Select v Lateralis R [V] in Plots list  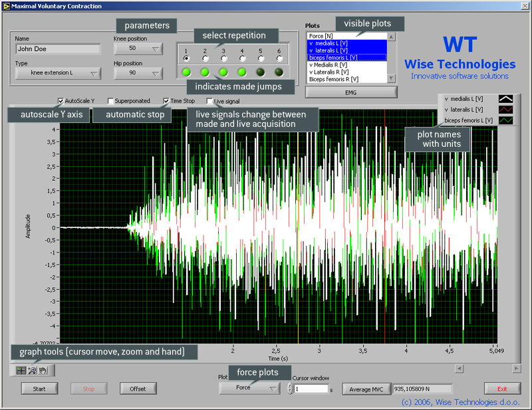pyautogui.click(x=346, y=72)
